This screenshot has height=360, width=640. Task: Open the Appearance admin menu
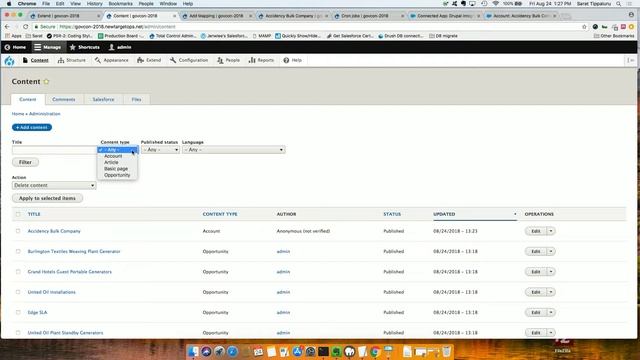(111, 60)
